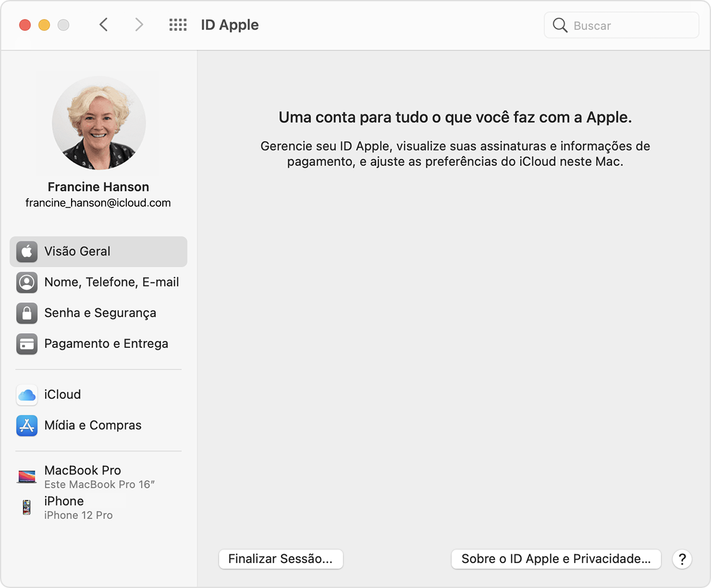The height and width of the screenshot is (588, 711).
Task: Open the Mídia e Compras section
Action: tap(93, 426)
